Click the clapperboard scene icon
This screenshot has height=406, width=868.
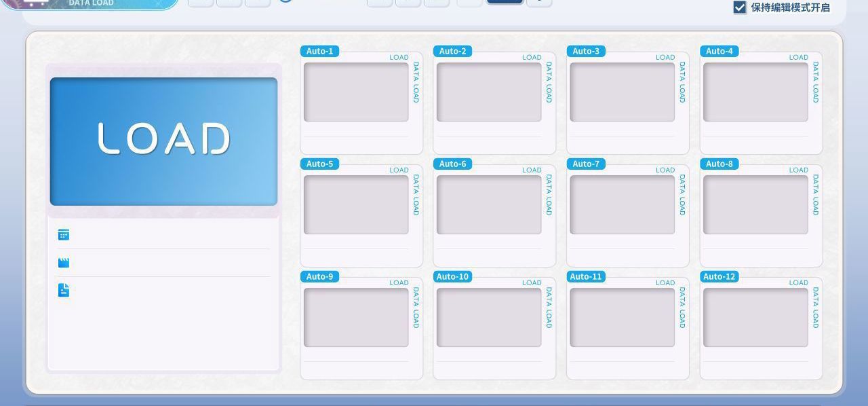click(64, 263)
